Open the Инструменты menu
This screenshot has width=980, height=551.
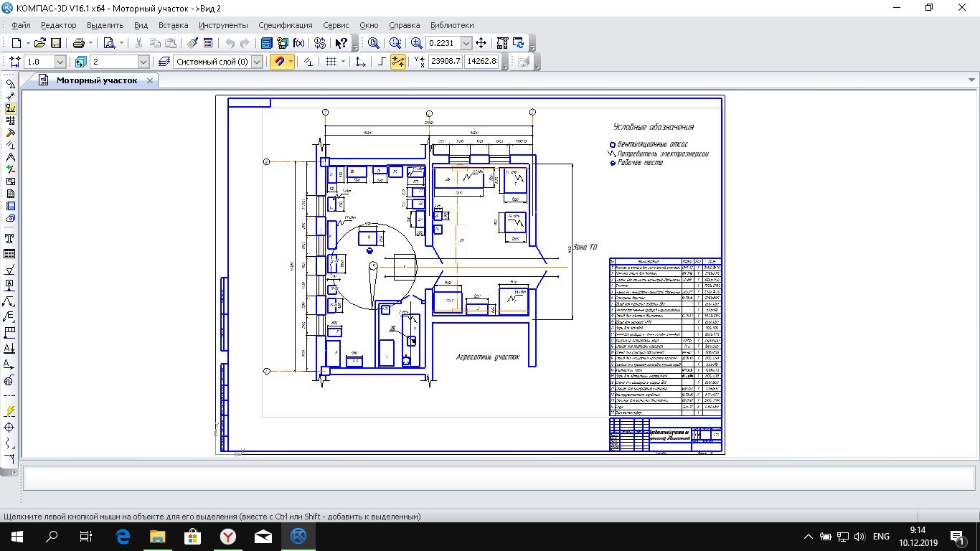(223, 25)
